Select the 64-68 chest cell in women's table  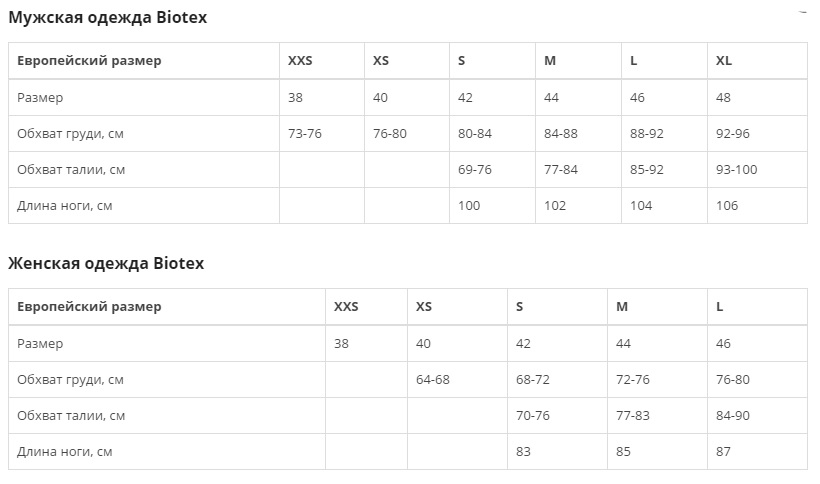[x=433, y=380]
